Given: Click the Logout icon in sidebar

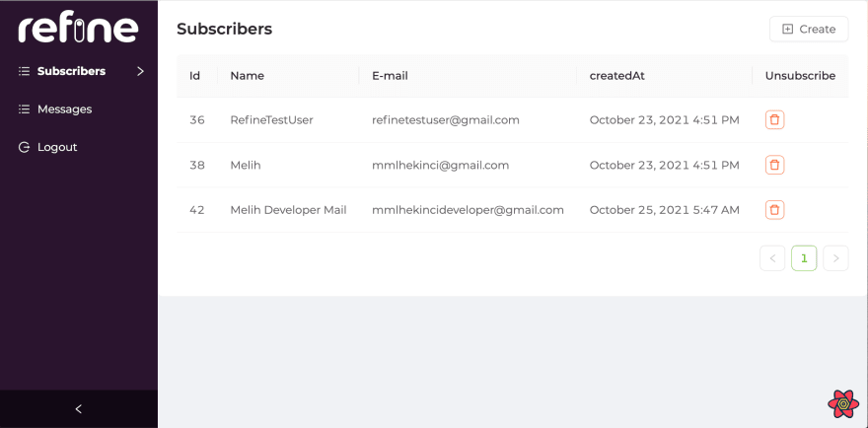Looking at the screenshot, I should 24,147.
